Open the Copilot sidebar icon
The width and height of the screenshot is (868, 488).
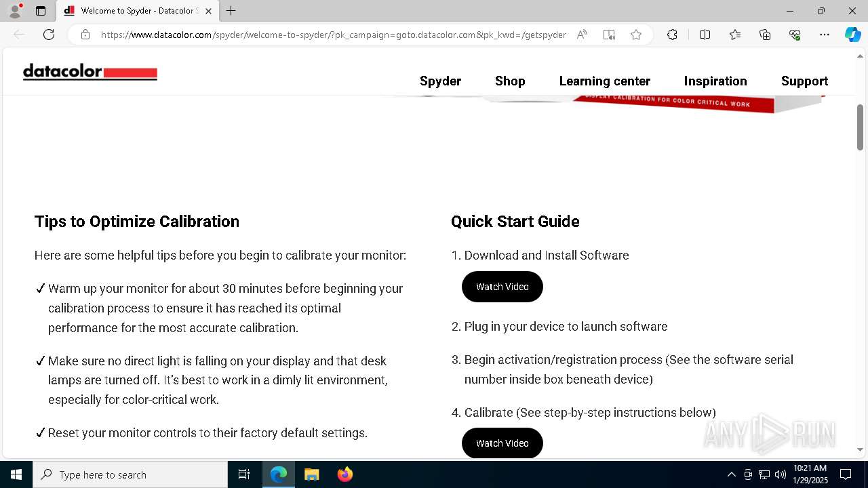852,35
